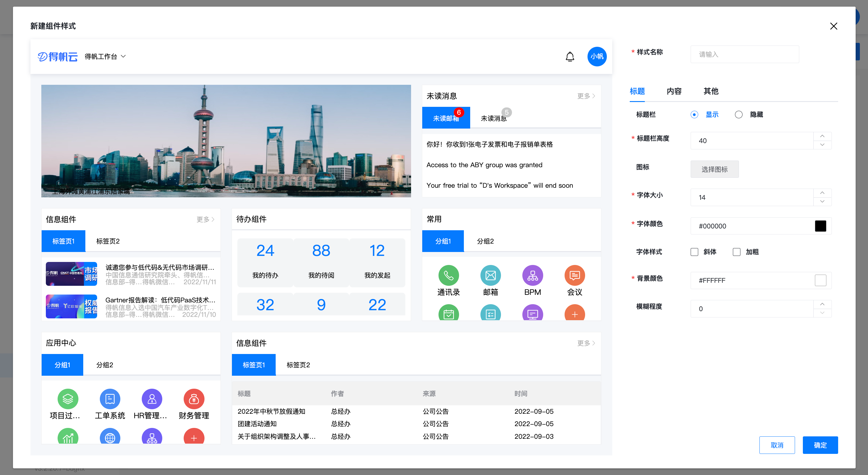This screenshot has height=475, width=868.
Task: Expand the 得帆工作台 dropdown
Action: click(105, 56)
